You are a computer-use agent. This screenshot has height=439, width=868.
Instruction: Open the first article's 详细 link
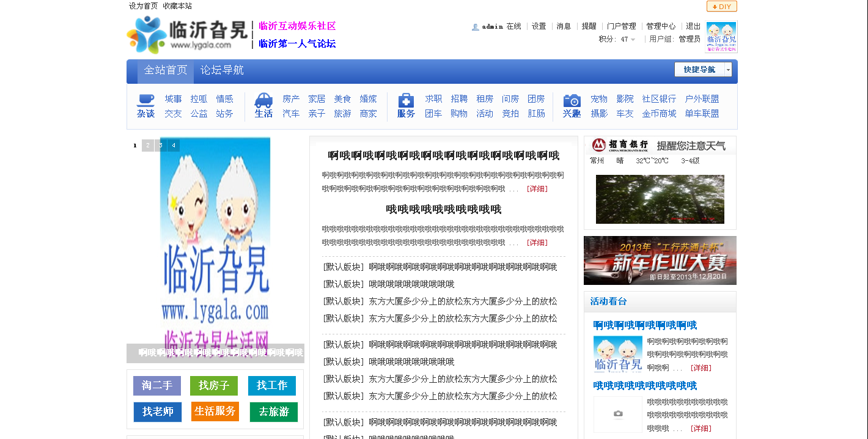click(x=537, y=189)
